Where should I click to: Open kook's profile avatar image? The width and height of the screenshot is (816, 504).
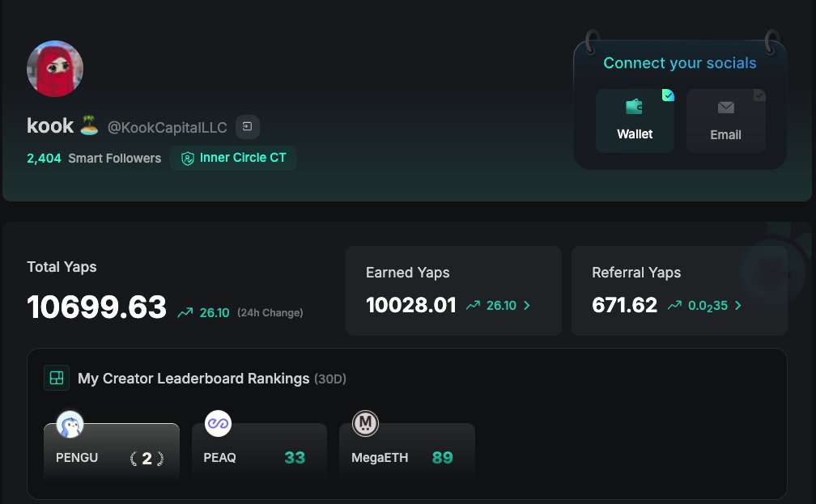55,69
